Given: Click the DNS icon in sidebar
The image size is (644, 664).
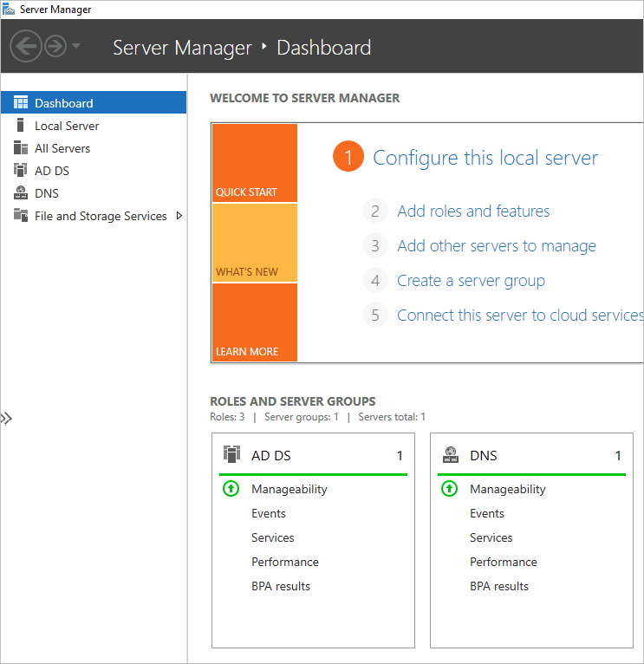Looking at the screenshot, I should pos(20,192).
